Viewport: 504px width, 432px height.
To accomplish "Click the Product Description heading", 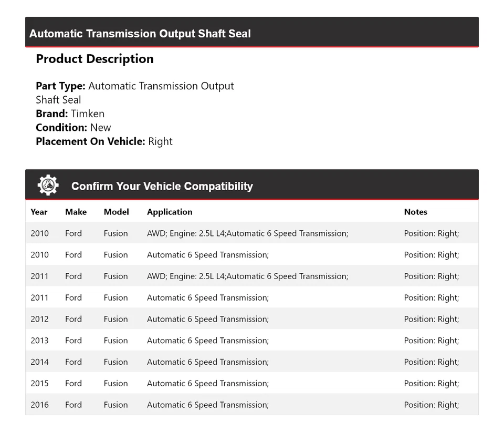I will pyautogui.click(x=94, y=59).
